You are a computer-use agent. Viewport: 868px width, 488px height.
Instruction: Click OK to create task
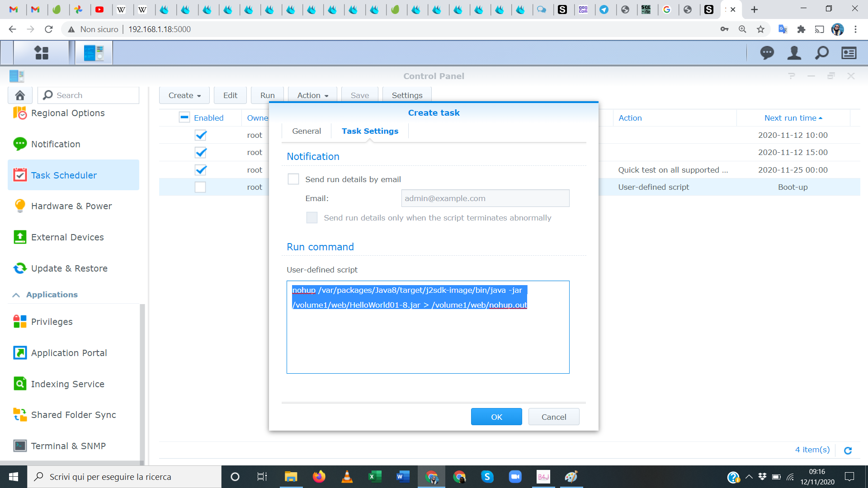pyautogui.click(x=496, y=417)
